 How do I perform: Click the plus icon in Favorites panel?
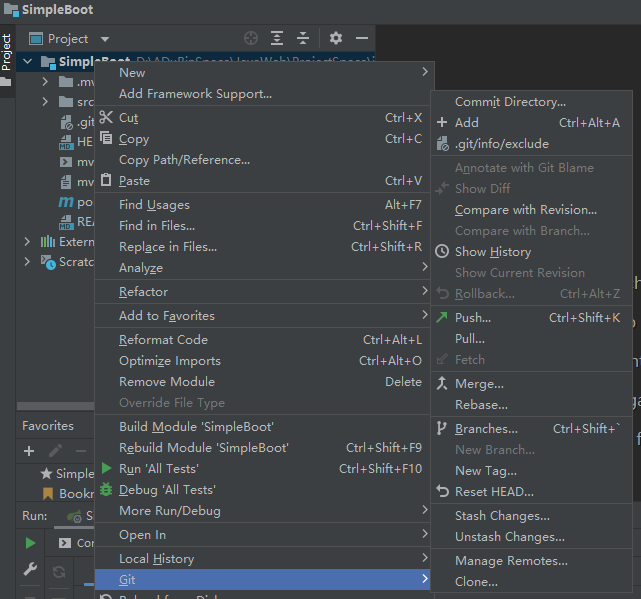click(29, 451)
